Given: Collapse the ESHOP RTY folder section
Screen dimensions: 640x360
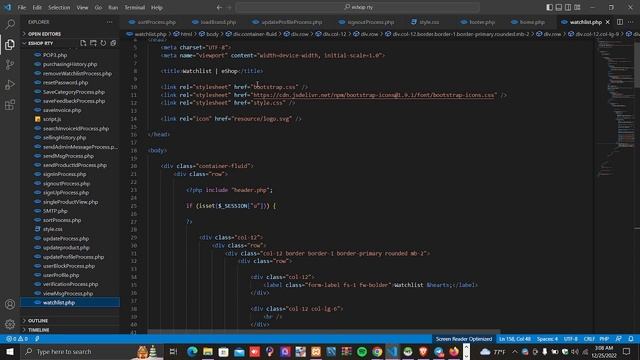Looking at the screenshot, I should 41,43.
